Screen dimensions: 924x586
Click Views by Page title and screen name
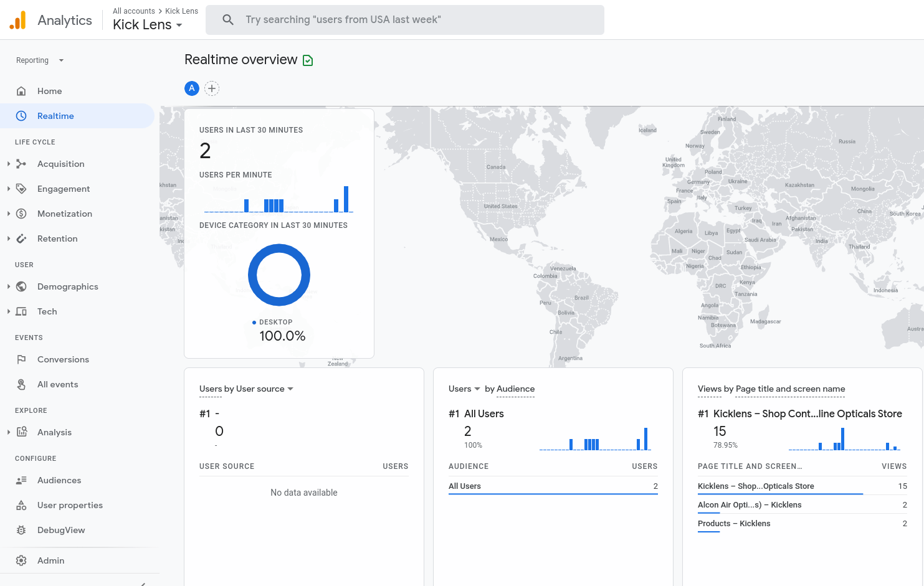pyautogui.click(x=771, y=389)
